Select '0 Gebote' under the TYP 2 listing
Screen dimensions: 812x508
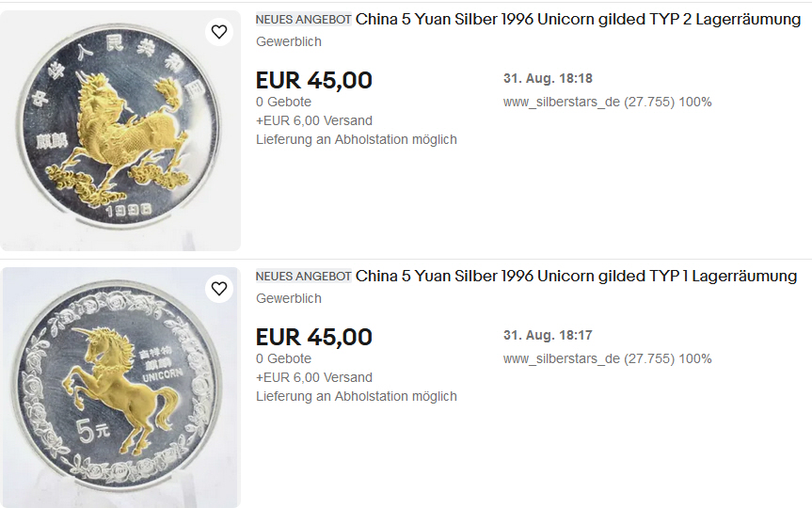coord(283,102)
